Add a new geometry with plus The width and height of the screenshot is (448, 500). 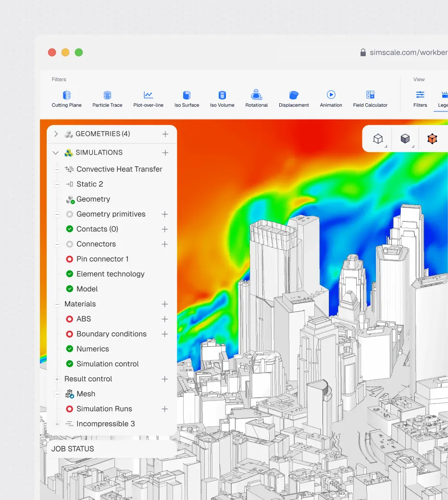click(165, 134)
